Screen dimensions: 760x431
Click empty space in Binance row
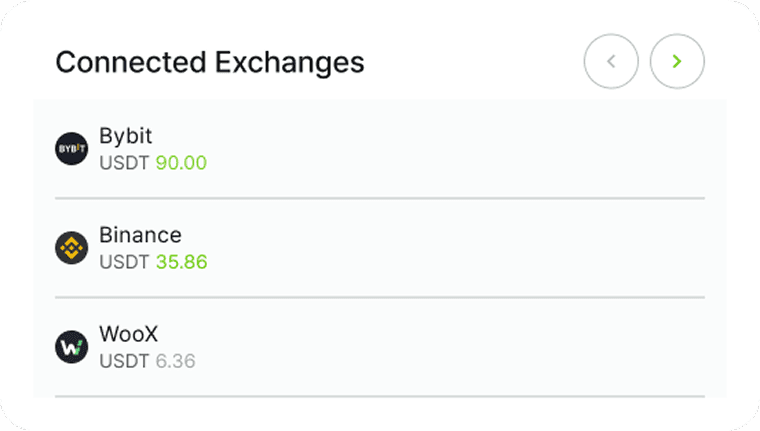tap(450, 248)
